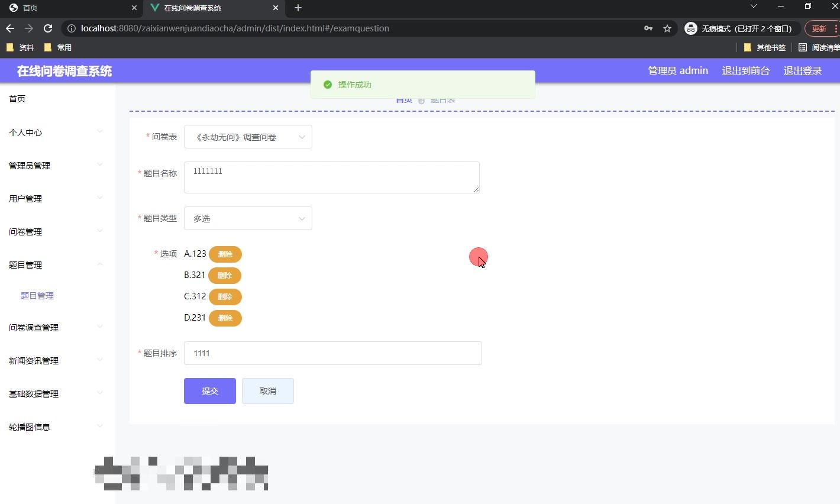The image size is (840, 504).
Task: Bookmark the page using the star icon
Action: coord(668,28)
